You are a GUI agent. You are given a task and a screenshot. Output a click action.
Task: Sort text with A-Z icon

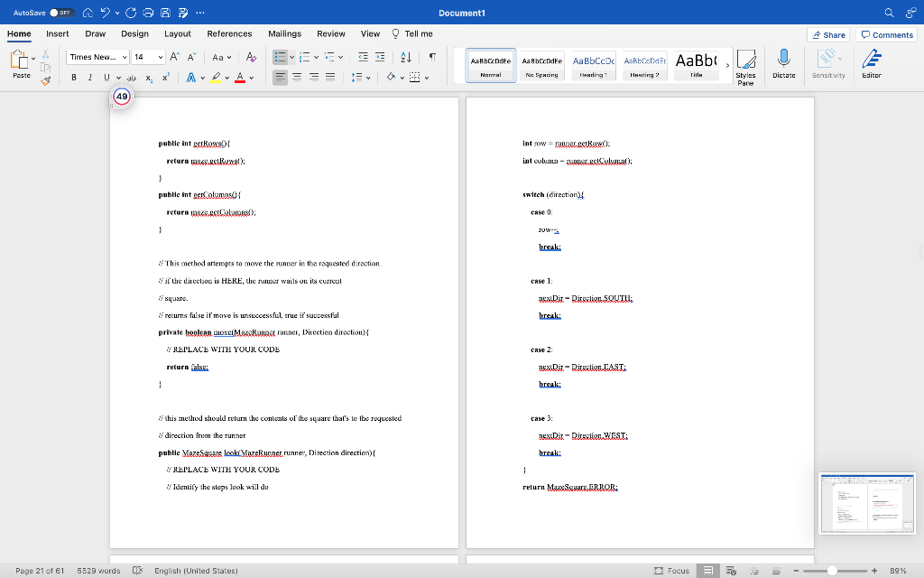pyautogui.click(x=406, y=57)
